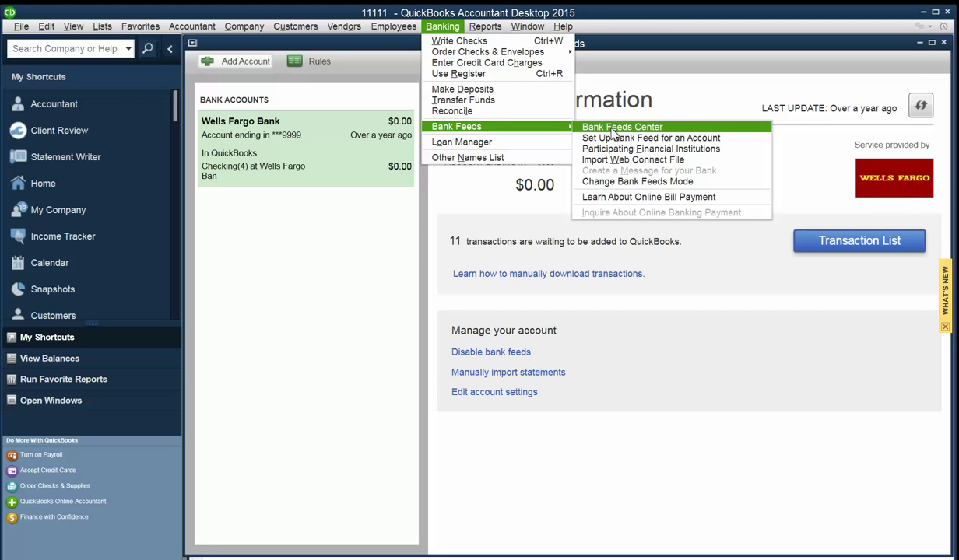Choose Set Up Bank Feed for an Account
This screenshot has height=560, width=959.
pyautogui.click(x=673, y=138)
